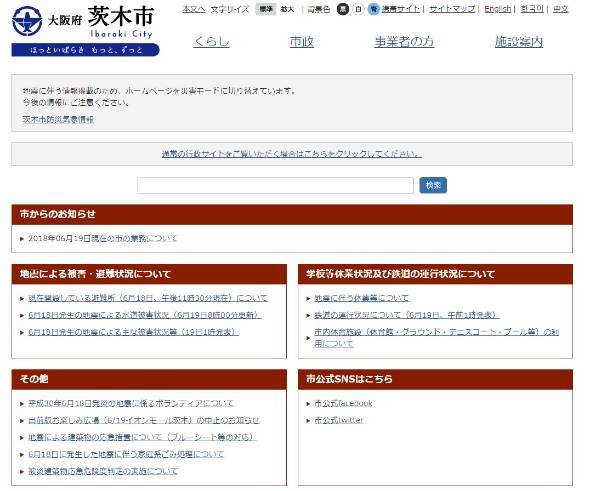Set text size to standard (標準)
590x491 pixels.
coord(266,9)
